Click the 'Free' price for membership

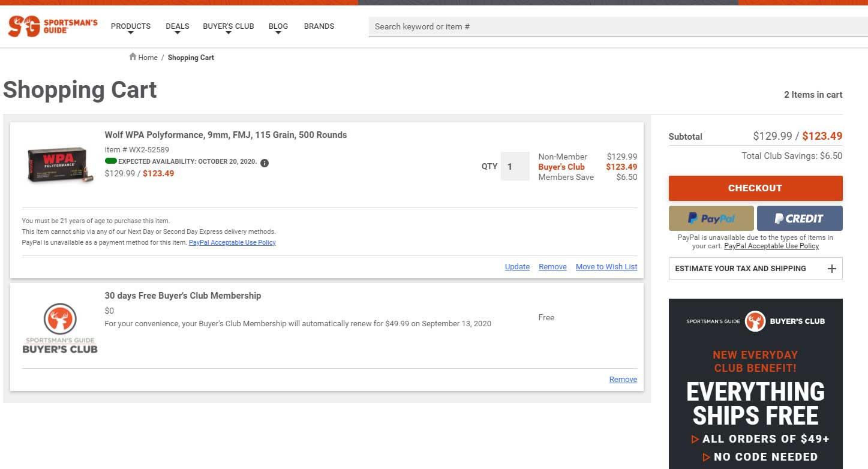click(546, 317)
